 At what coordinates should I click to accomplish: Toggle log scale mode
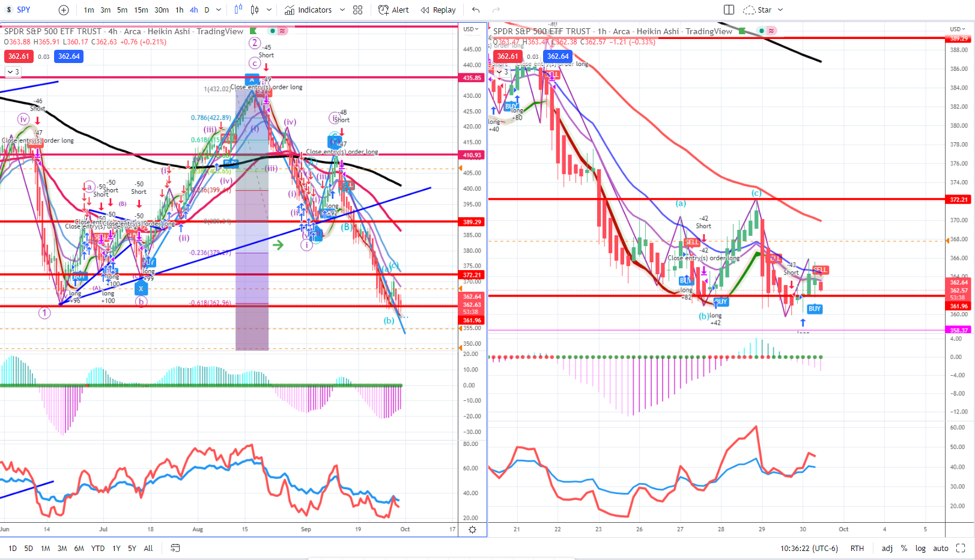coord(920,549)
